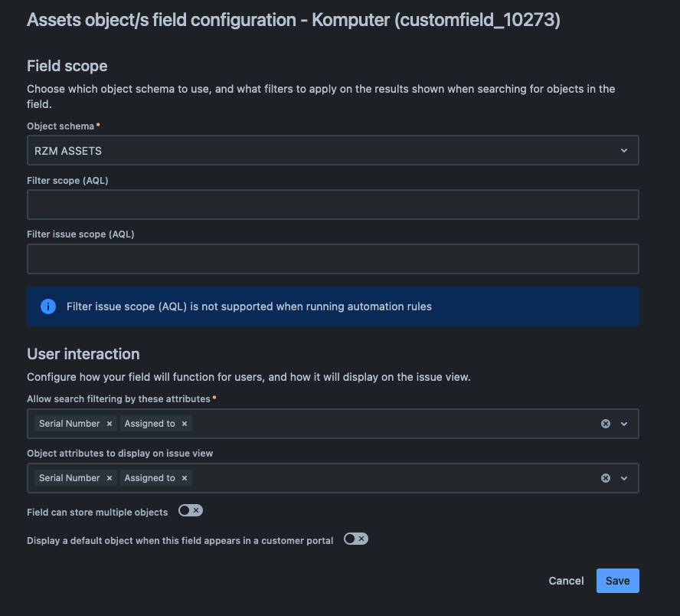Screen dimensions: 680x616
Task: Open the Object schema RZM ASSETS dropdown
Action: pos(332,150)
